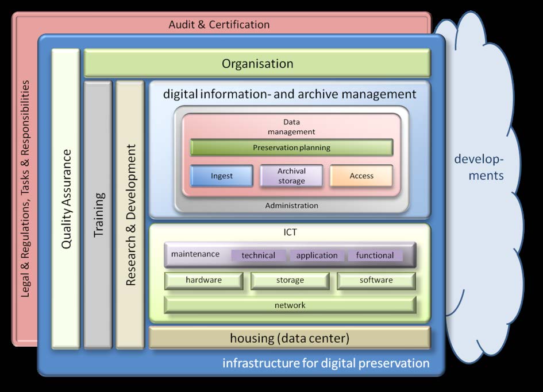Select the hardware box
The image size is (543, 392).
pyautogui.click(x=203, y=281)
